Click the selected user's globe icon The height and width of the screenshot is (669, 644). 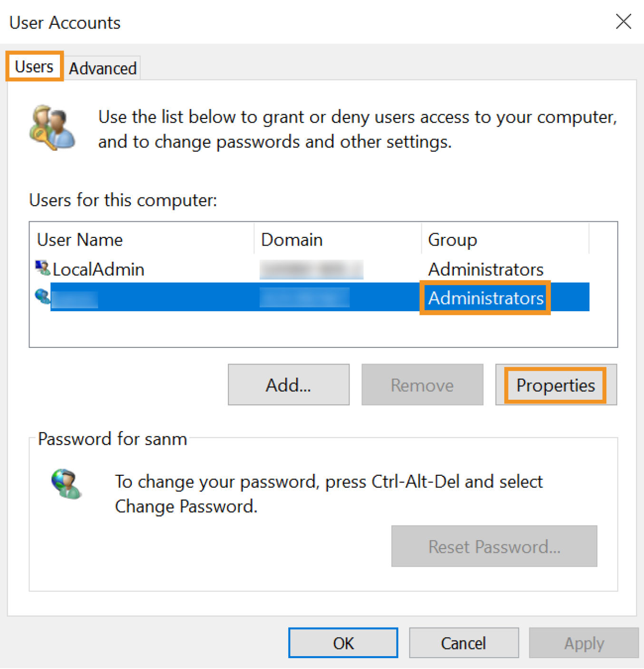tap(42, 297)
